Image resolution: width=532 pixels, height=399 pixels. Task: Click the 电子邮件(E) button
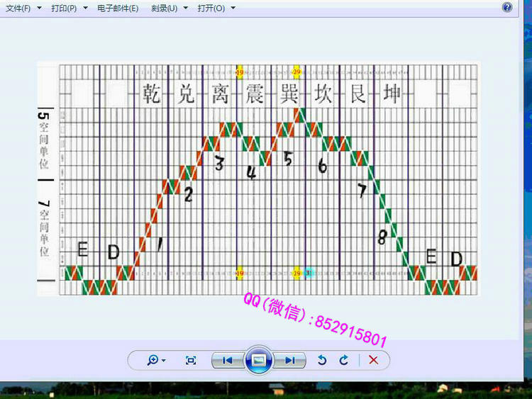[118, 8]
